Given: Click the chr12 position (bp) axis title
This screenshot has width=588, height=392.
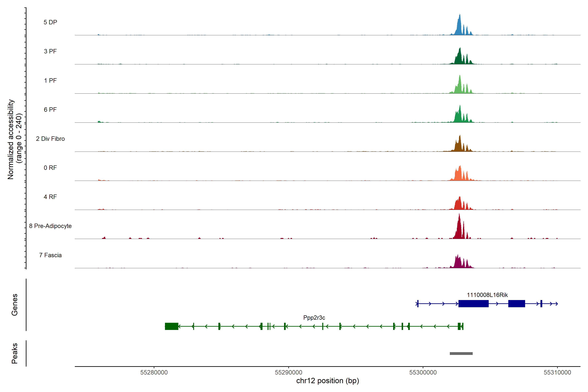Looking at the screenshot, I should click(327, 381).
